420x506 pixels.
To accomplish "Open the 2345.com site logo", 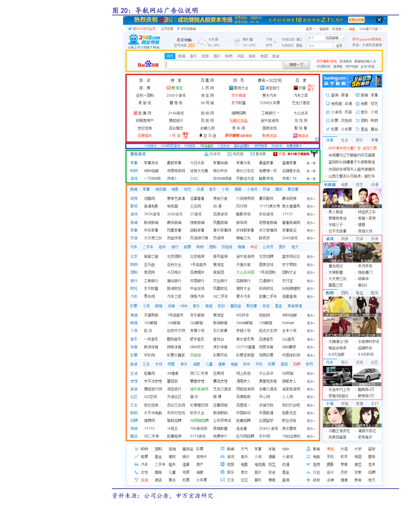I will coord(144,42).
